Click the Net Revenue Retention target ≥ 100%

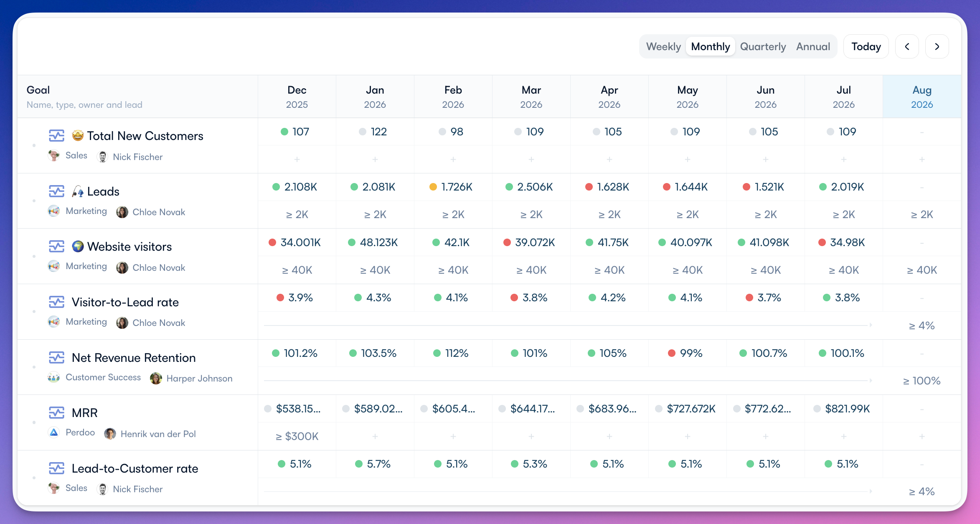[922, 381]
